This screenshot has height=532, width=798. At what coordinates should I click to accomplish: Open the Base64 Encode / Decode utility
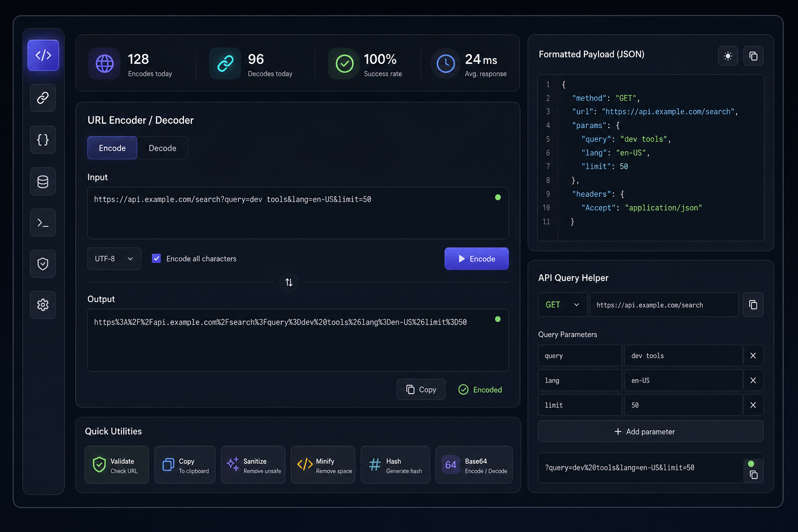(x=474, y=465)
